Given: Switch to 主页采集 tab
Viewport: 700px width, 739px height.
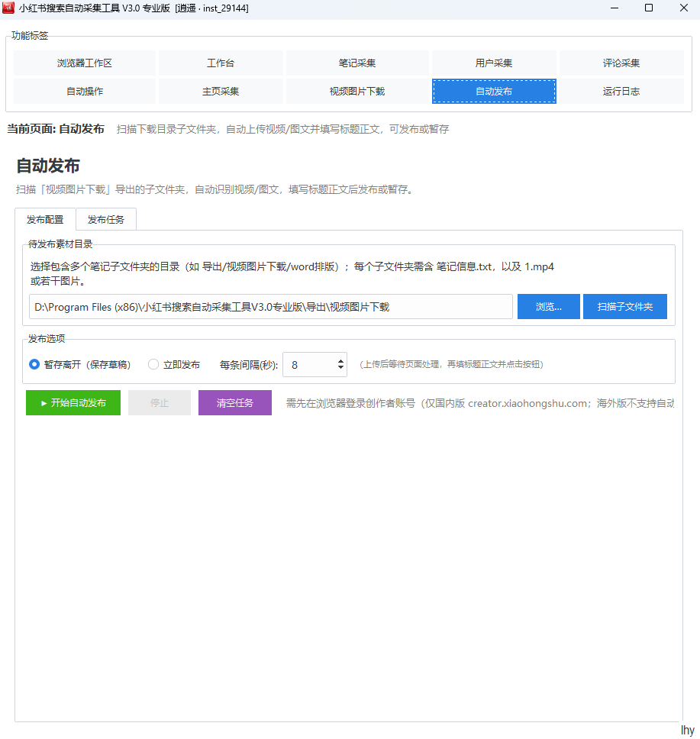Looking at the screenshot, I should point(221,92).
